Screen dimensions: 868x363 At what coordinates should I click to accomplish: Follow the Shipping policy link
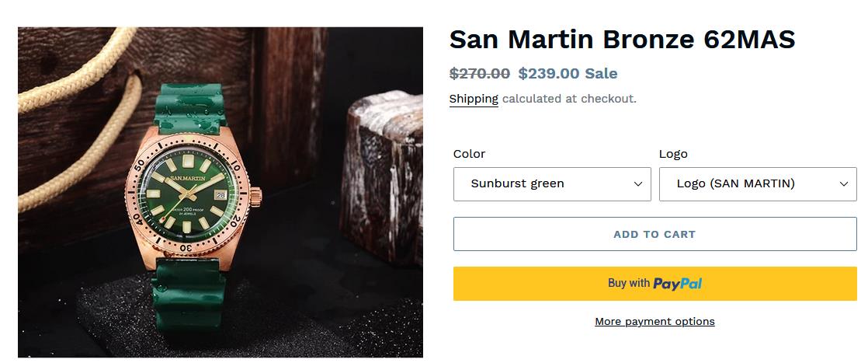[474, 99]
